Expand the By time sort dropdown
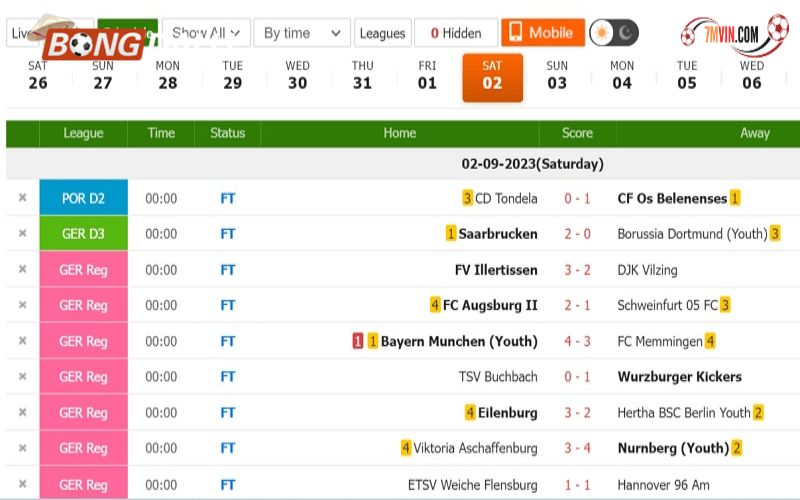 tap(302, 33)
